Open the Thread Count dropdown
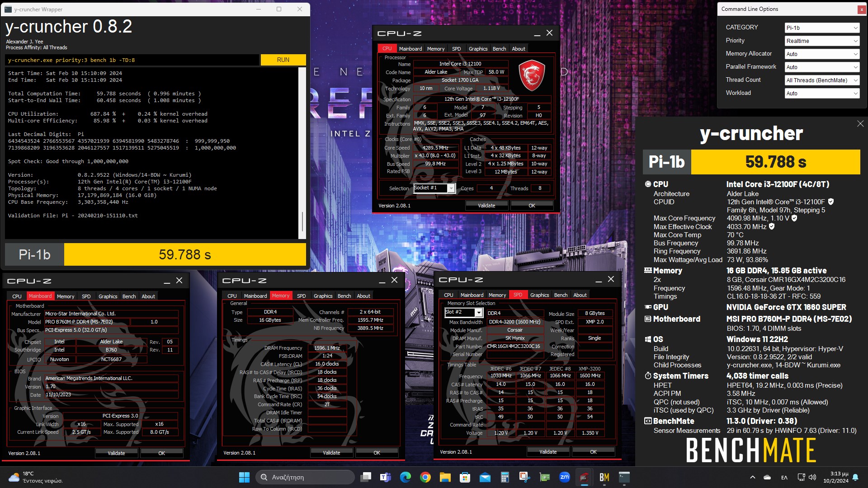 point(822,80)
